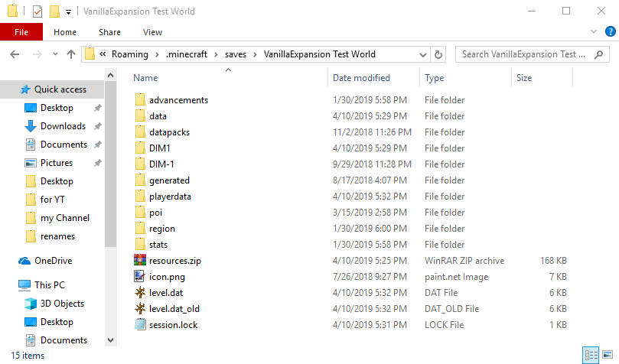Select Desktop under This PC

click(x=57, y=322)
